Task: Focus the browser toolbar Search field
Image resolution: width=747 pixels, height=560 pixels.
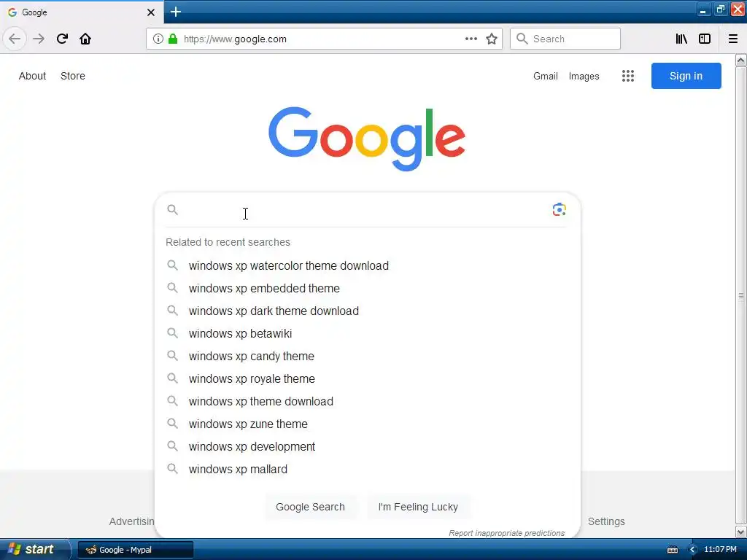Action: (565, 39)
